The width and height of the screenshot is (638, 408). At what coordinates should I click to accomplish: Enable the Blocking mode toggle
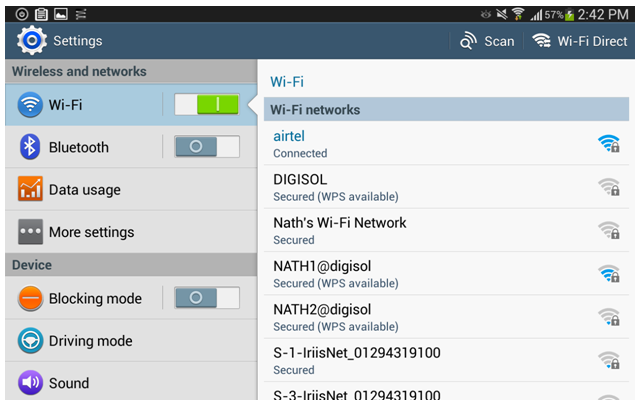click(207, 298)
